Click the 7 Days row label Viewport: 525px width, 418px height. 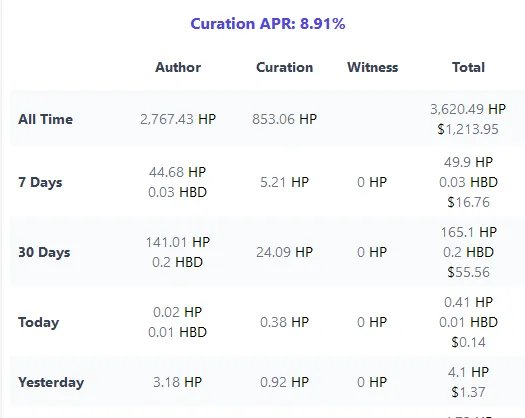40,183
